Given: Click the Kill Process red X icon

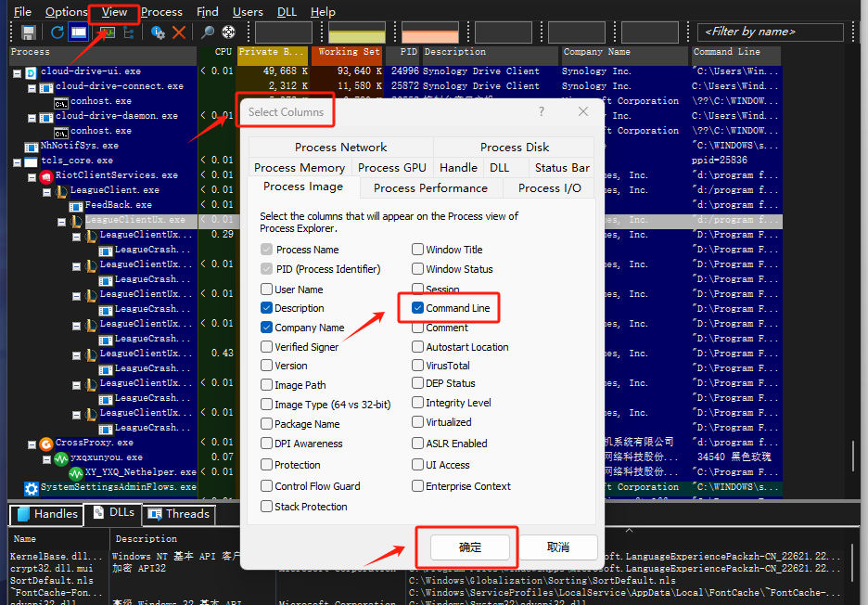Looking at the screenshot, I should [179, 32].
